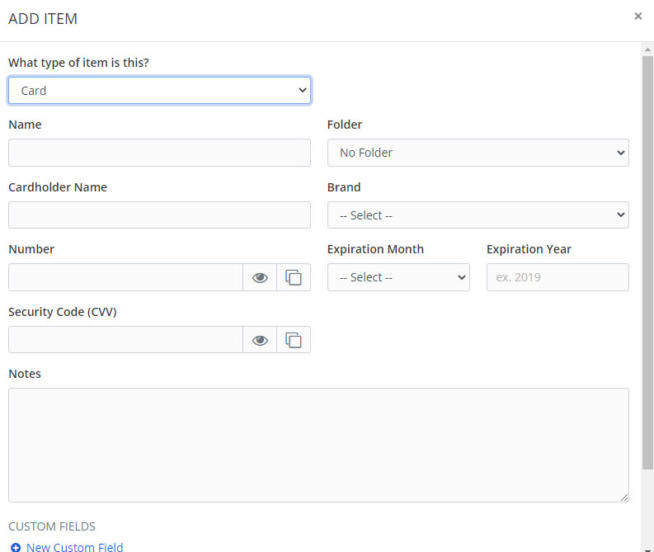654x552 pixels.
Task: Click the plus icon beside New Custom Field
Action: 15,547
